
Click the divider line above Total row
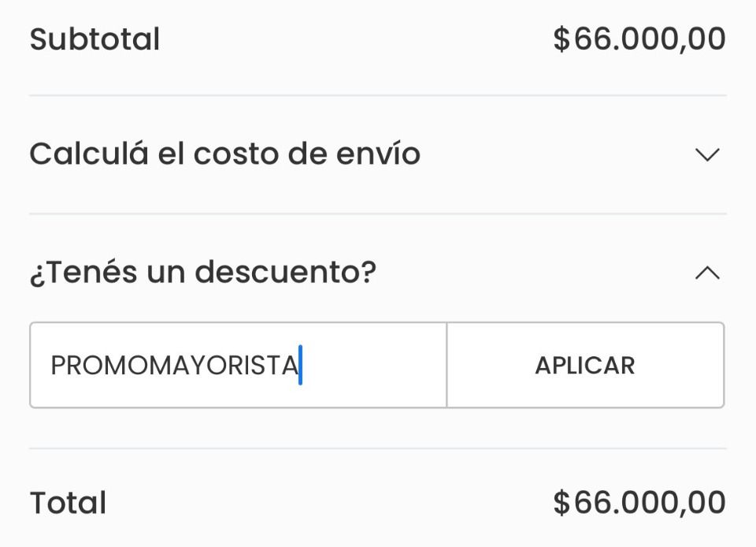point(378,448)
